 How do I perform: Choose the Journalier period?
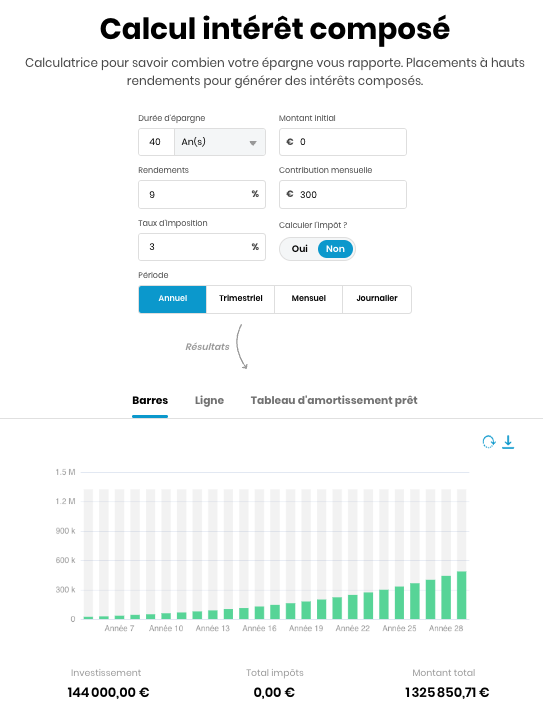point(377,299)
